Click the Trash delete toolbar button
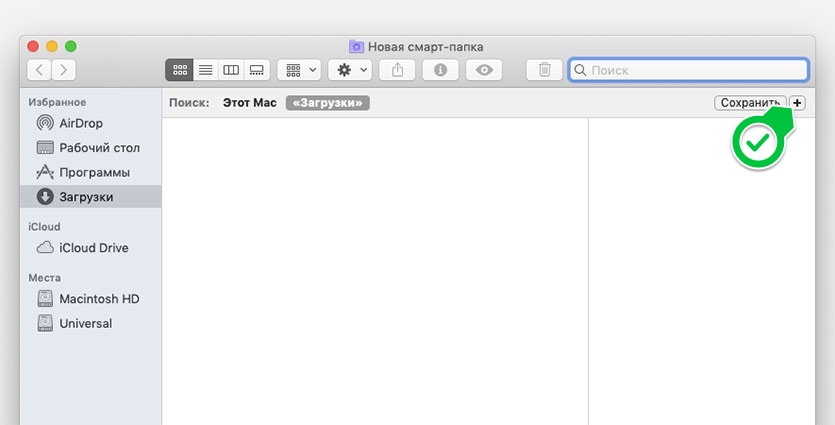The height and width of the screenshot is (425, 835). (x=544, y=70)
